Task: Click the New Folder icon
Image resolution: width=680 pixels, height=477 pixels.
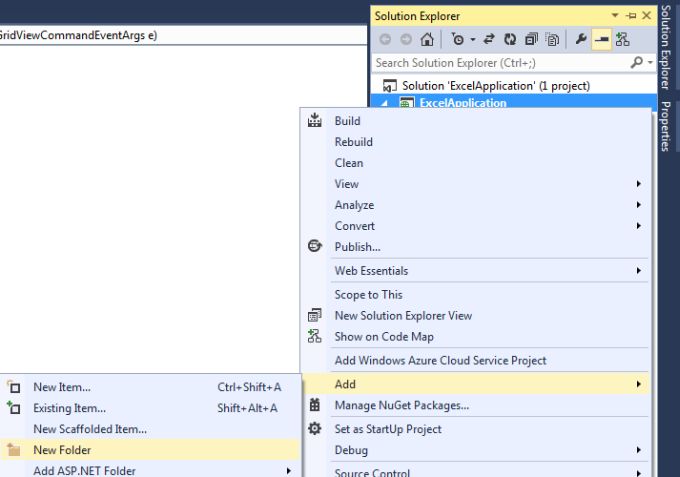Action: (14, 450)
